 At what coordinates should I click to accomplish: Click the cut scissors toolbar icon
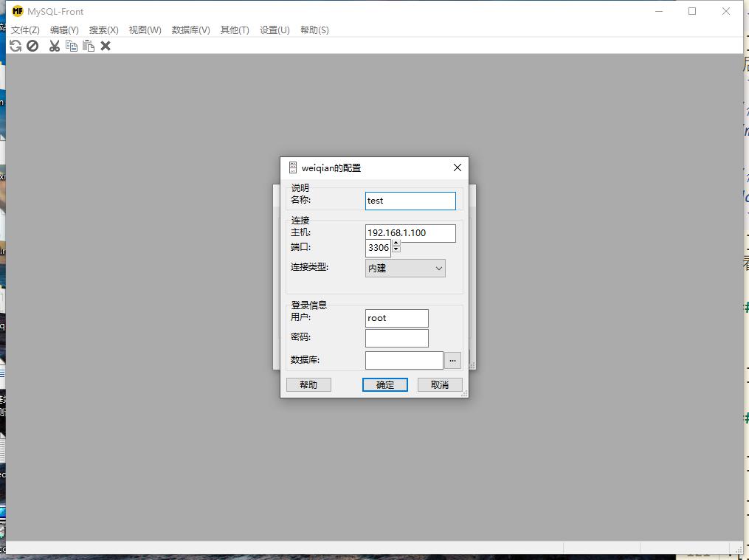pos(55,46)
